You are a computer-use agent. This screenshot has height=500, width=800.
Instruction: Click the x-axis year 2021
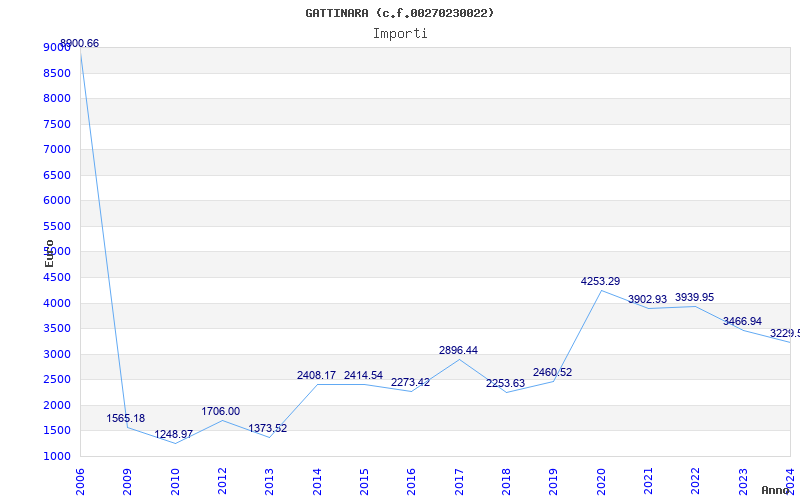pos(648,482)
